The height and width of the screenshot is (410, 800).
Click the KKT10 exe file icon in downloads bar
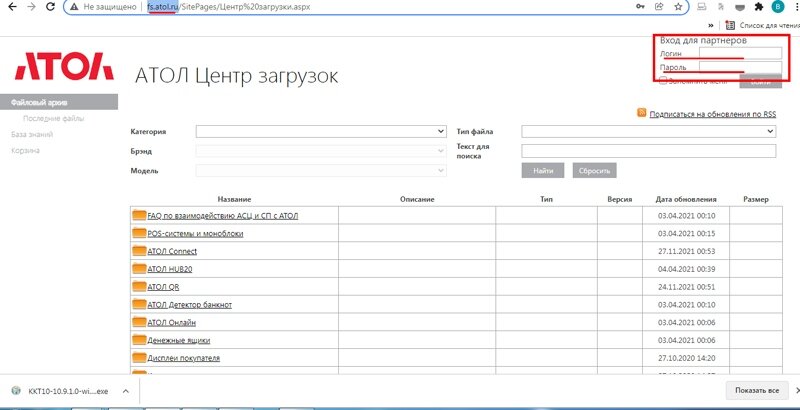18,391
